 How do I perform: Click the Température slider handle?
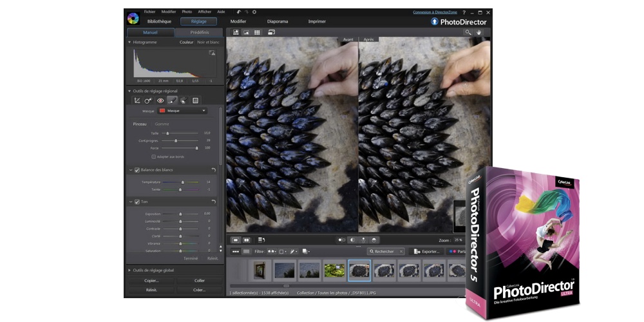[x=183, y=182]
